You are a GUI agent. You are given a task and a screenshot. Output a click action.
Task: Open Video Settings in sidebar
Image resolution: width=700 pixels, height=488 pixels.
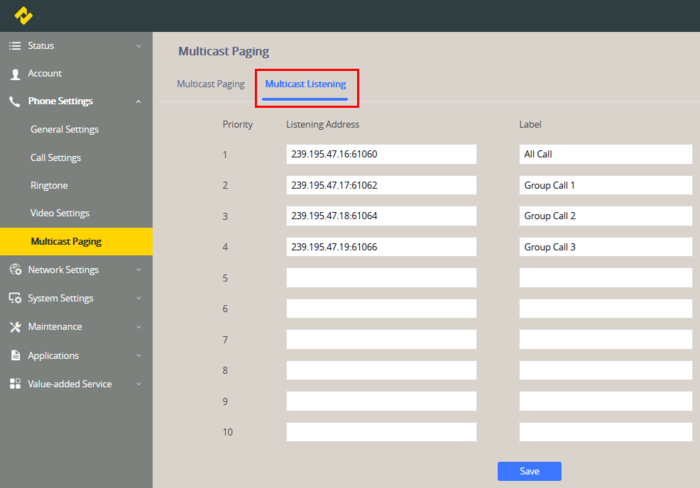60,214
